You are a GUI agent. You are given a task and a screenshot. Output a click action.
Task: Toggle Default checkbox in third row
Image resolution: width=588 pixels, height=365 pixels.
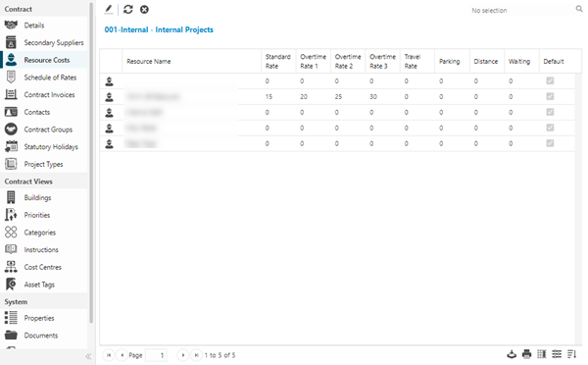point(550,112)
